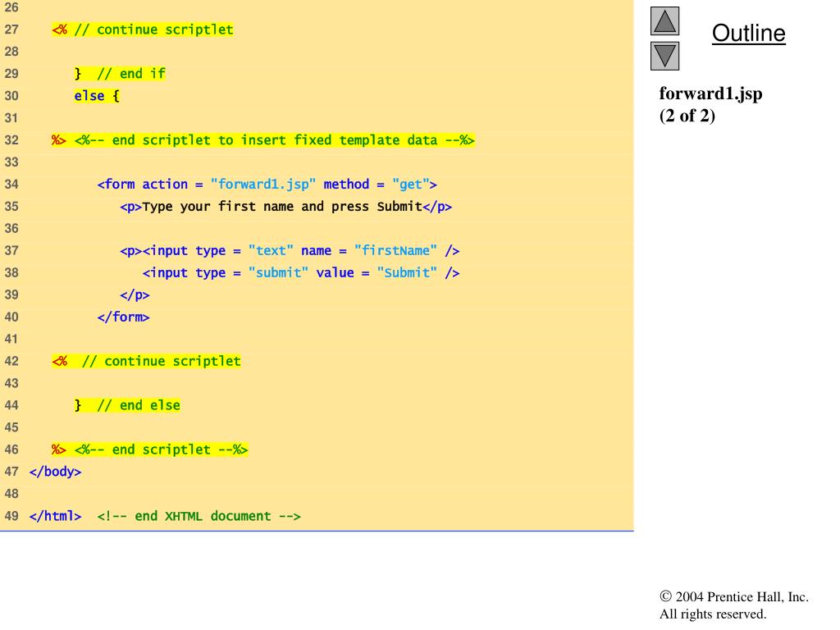
Task: Click the "// end if" comment
Action: click(x=131, y=73)
